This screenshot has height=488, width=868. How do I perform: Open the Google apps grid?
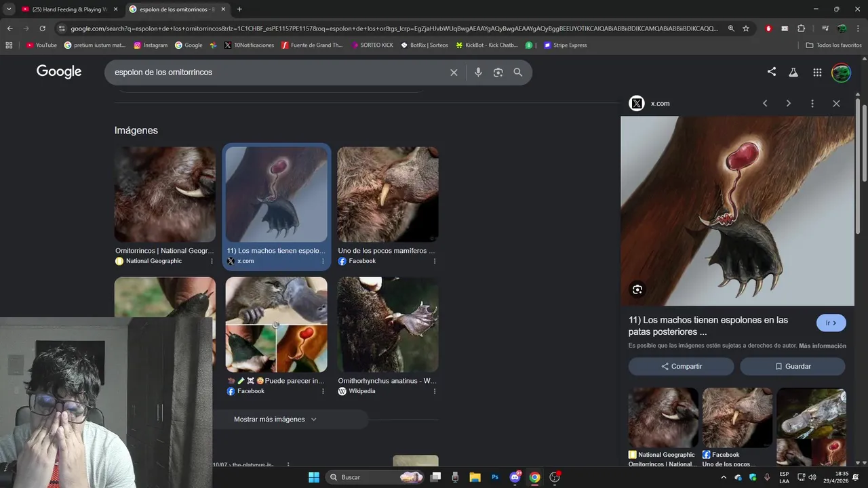tap(817, 73)
